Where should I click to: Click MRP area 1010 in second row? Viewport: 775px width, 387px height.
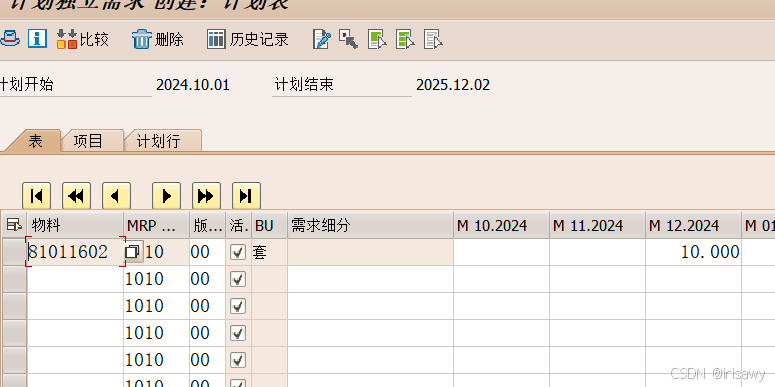157,279
